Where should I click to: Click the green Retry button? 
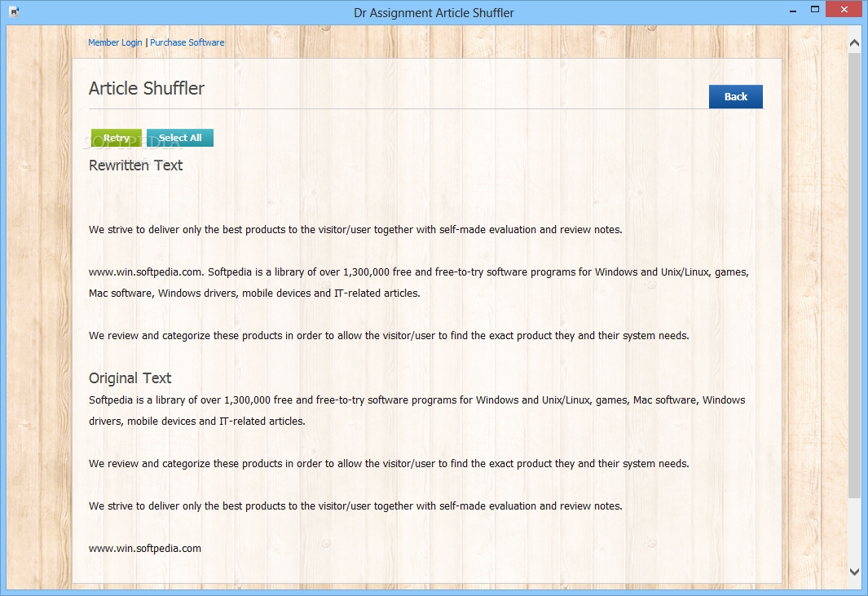point(117,138)
